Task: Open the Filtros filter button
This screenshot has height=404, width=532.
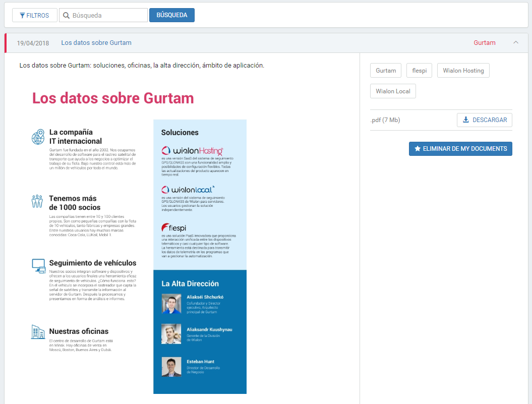Action: pyautogui.click(x=34, y=15)
